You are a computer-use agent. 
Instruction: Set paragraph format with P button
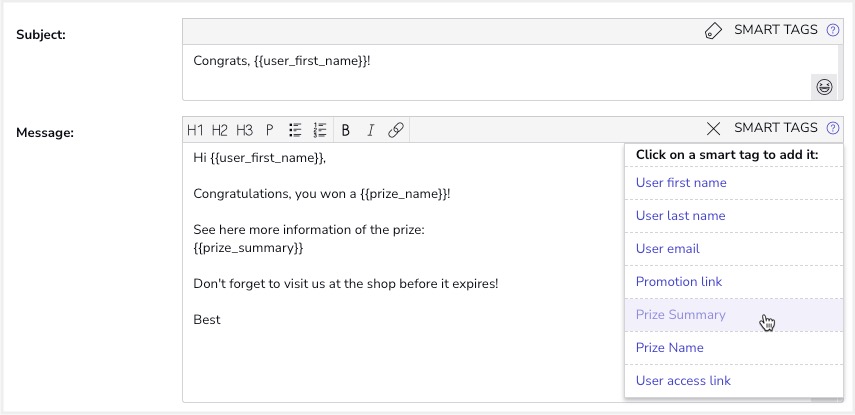[270, 130]
